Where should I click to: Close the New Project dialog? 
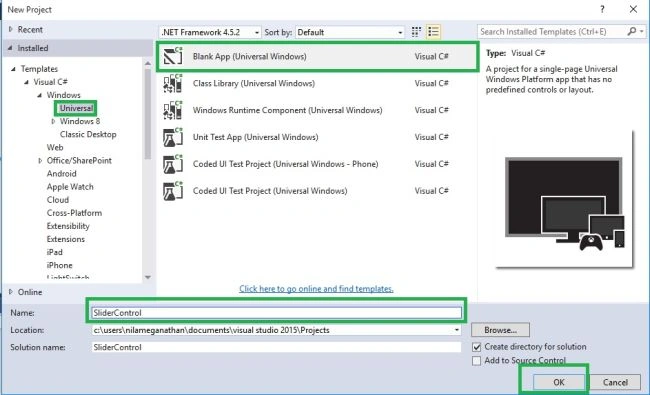(633, 9)
